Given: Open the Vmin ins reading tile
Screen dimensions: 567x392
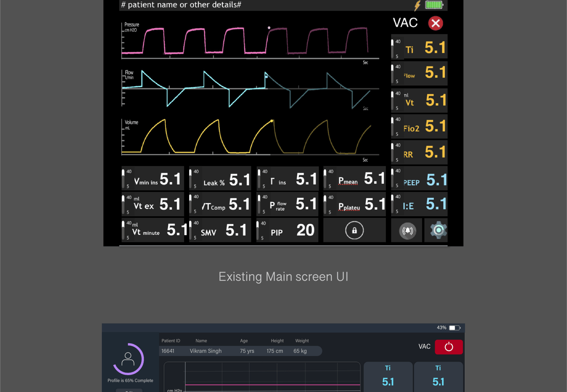Looking at the screenshot, I should pos(153,178).
